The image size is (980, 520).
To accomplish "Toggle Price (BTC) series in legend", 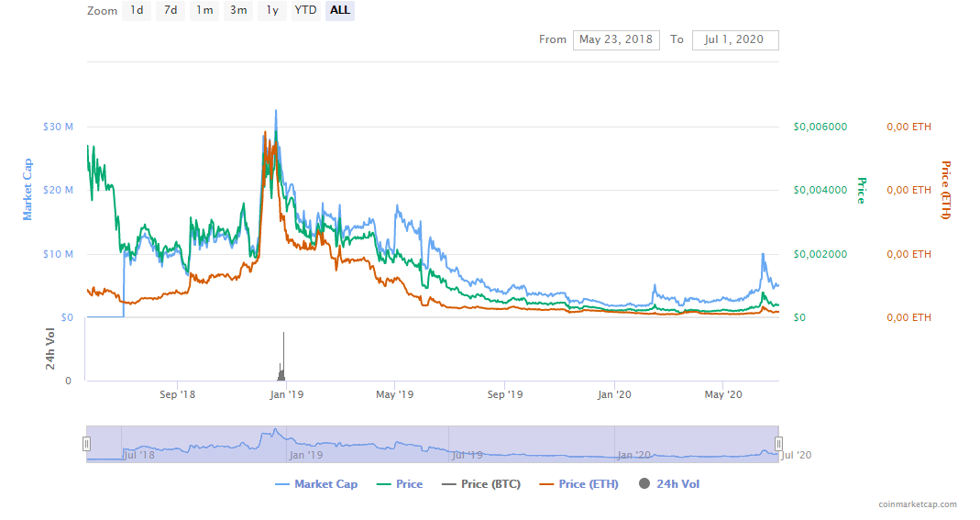I will 481,484.
